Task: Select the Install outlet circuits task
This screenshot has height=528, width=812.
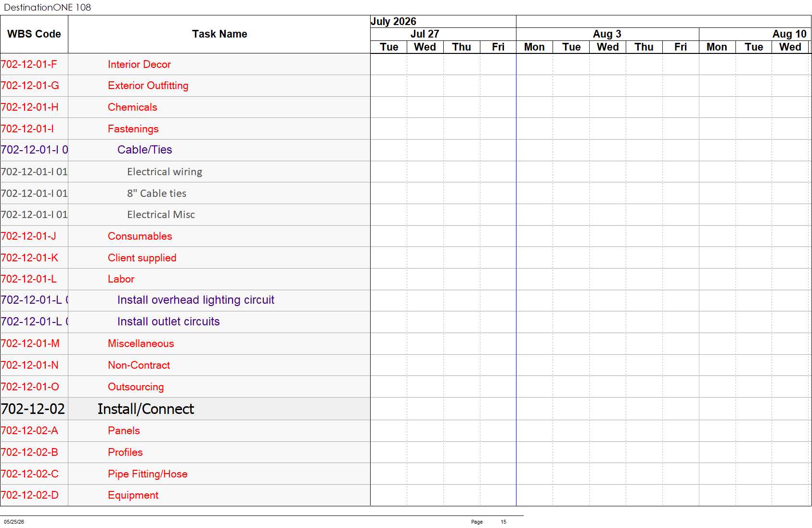Action: 168,322
